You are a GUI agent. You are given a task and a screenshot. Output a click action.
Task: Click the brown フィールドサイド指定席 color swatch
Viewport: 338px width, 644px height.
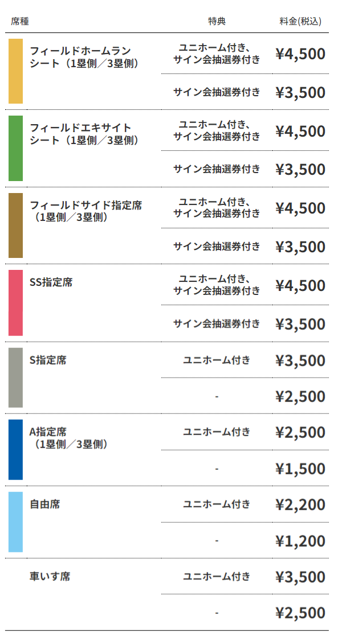click(15, 225)
